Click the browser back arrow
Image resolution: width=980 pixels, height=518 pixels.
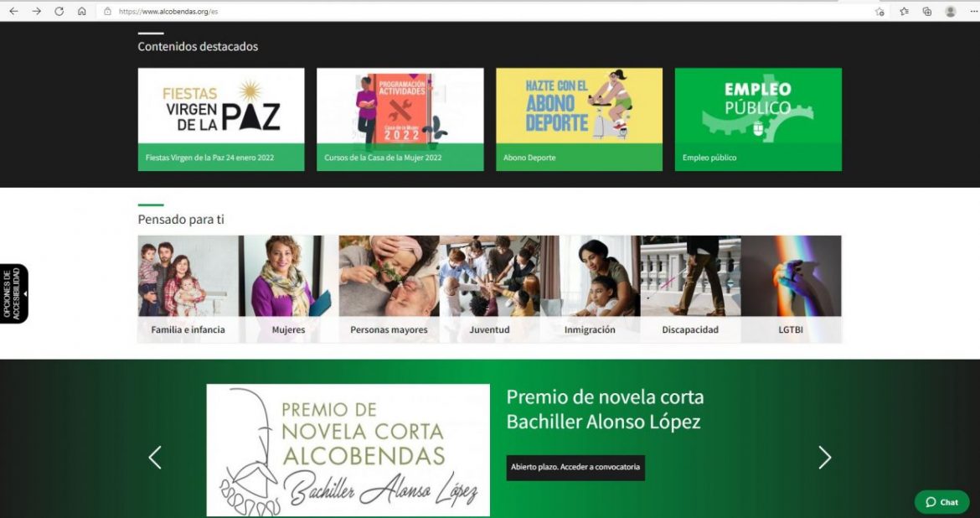(x=13, y=11)
